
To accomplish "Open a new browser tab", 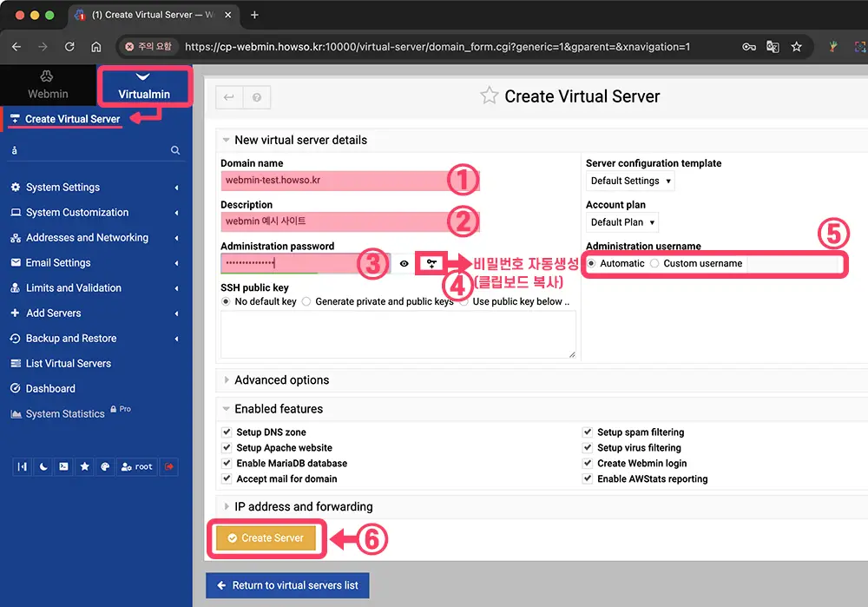I will coord(254,15).
